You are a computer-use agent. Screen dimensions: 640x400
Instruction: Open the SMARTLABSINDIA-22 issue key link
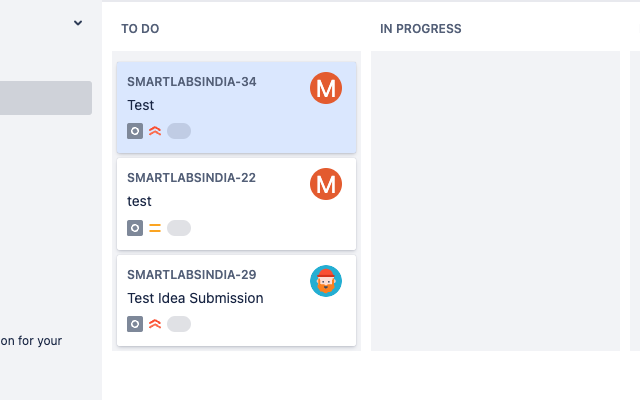pyautogui.click(x=192, y=178)
